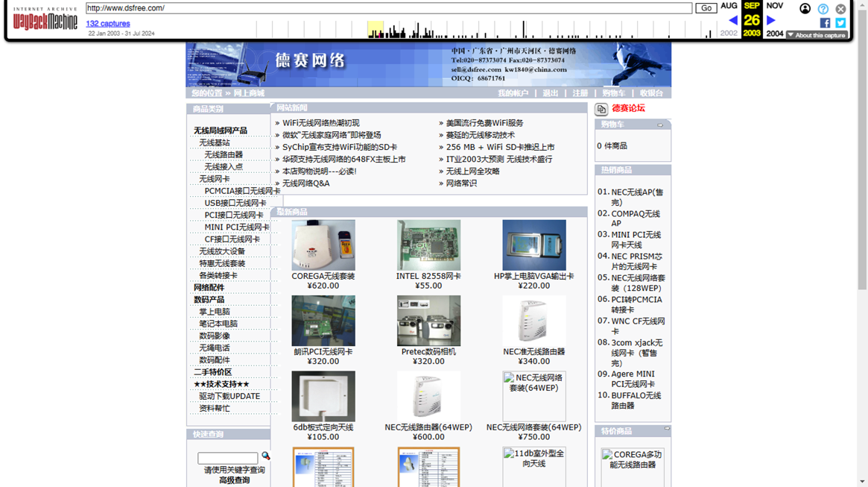
Task: Open the 132 captures link
Action: 108,24
